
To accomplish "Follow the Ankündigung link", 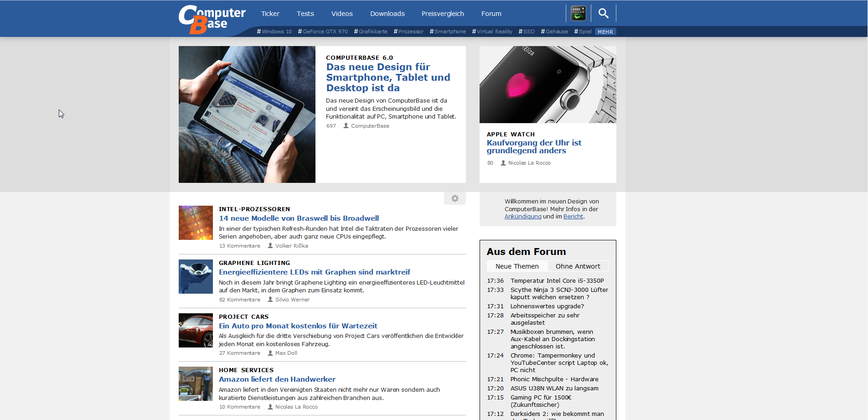I will click(x=523, y=217).
